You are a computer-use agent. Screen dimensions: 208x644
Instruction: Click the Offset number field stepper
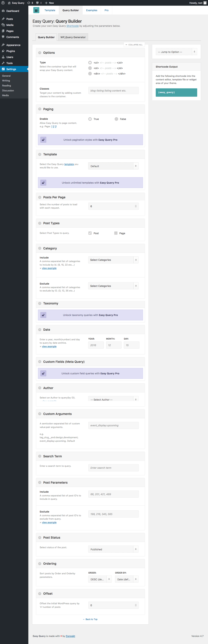click(136, 605)
